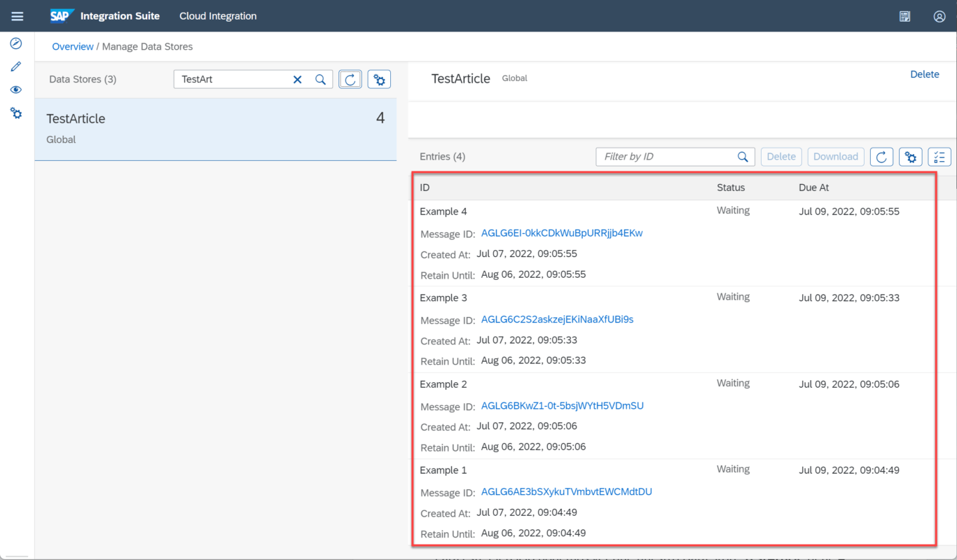Clear the TestArt search text
Viewport: 957px width, 560px height.
click(x=298, y=80)
